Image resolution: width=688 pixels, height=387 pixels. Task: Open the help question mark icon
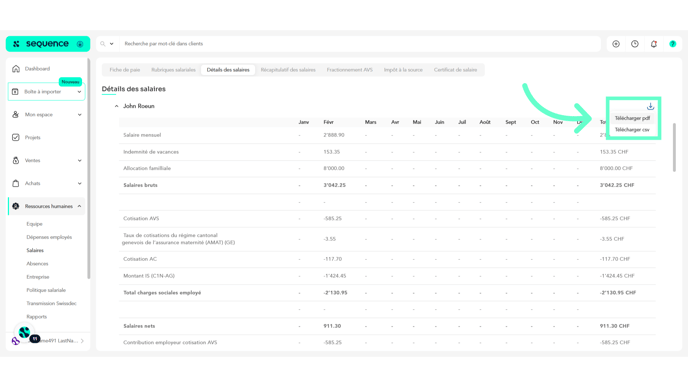673,44
